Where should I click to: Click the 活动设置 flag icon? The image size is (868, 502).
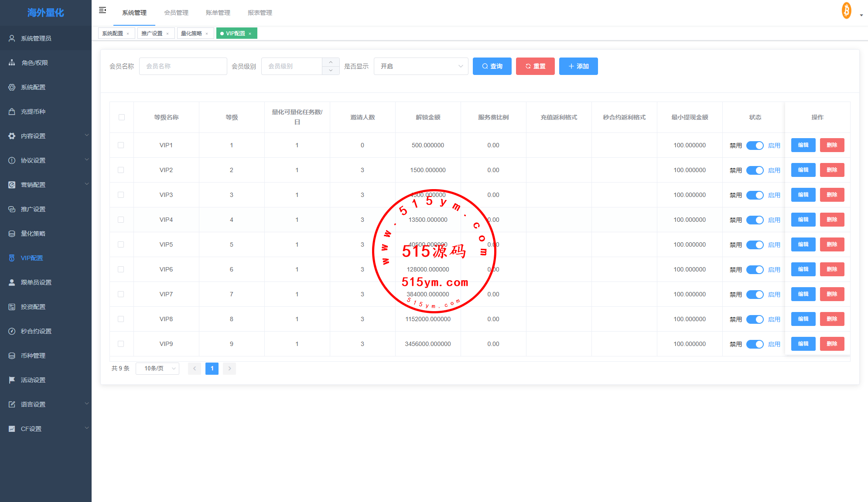(12, 380)
